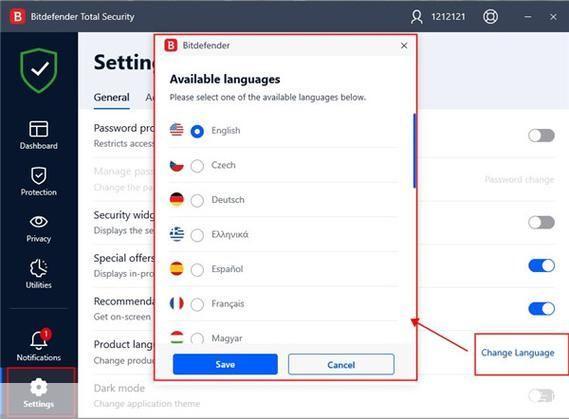Image resolution: width=569 pixels, height=419 pixels.
Task: Save the selected language
Action: pyautogui.click(x=225, y=364)
